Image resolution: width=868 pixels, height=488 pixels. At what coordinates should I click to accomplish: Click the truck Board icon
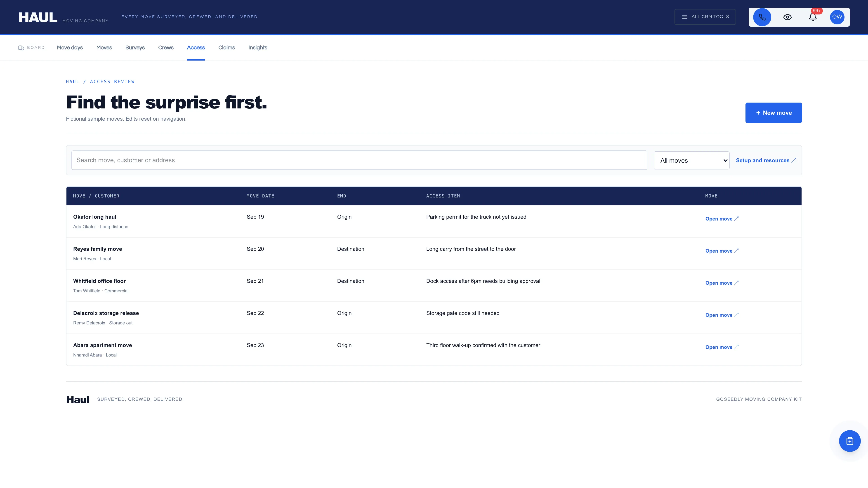click(x=21, y=48)
